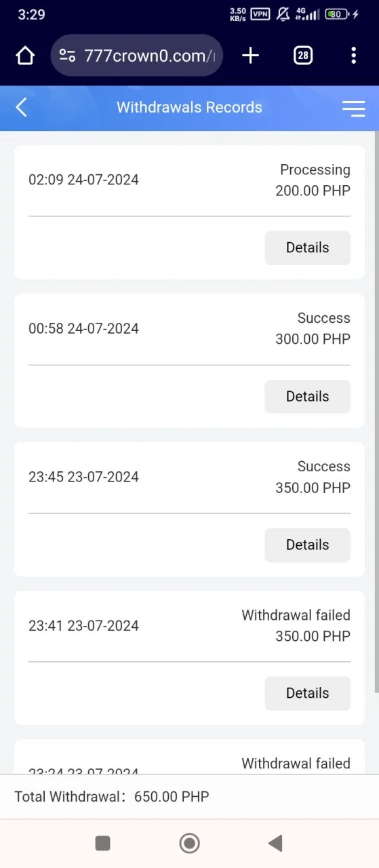Screen dimensions: 379x868
Task: Open Details for 300.00 PHP Success withdrawal
Action: coord(307,396)
